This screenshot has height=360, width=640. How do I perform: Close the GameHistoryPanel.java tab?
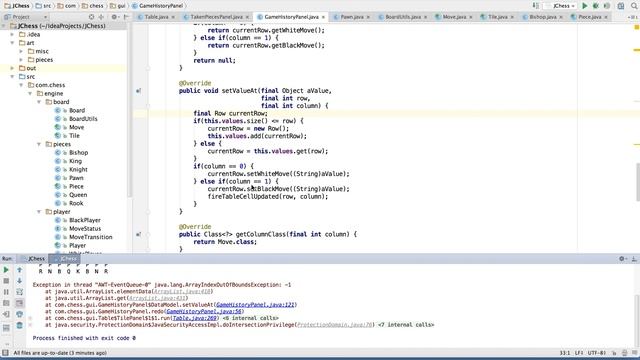pos(323,17)
